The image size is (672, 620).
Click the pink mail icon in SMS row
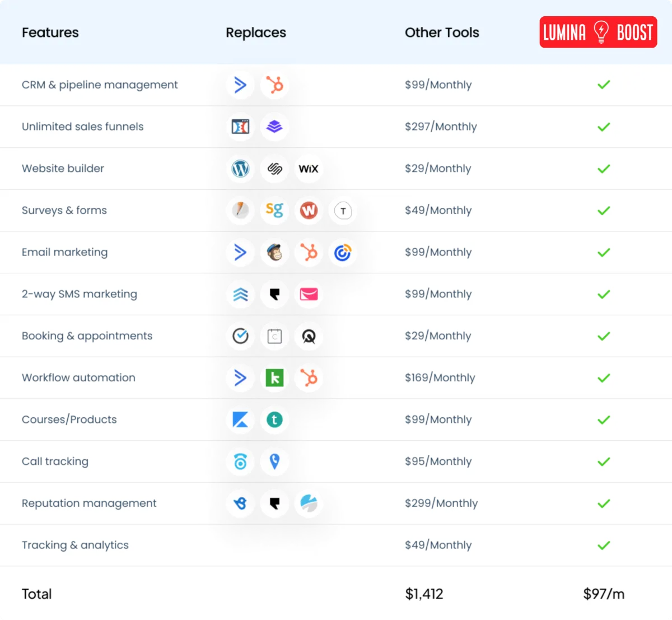tap(309, 294)
